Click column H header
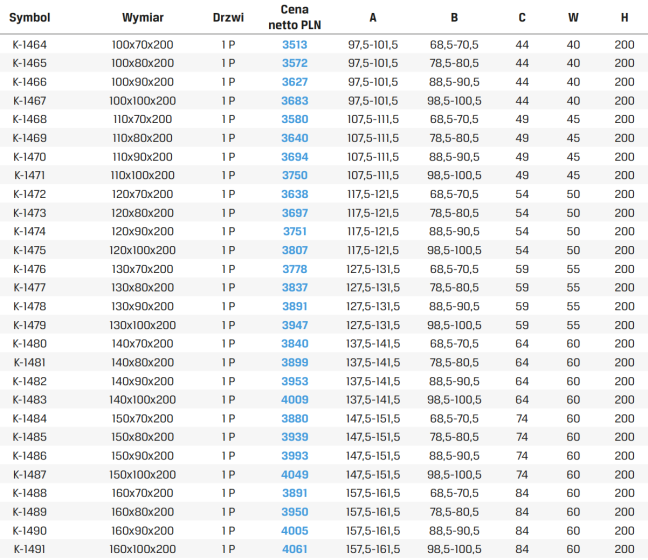Screen dimensions: 648x560 pyautogui.click(x=624, y=18)
